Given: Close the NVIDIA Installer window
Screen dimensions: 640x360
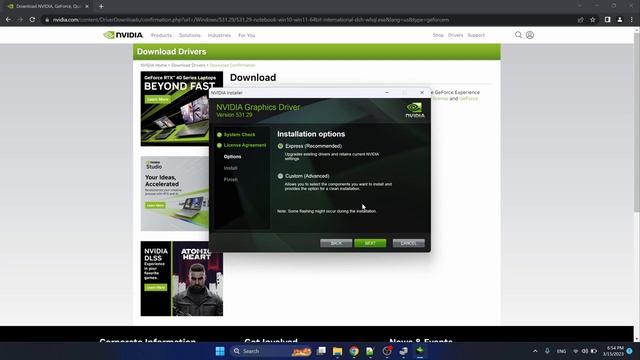Looking at the screenshot, I should (422, 93).
